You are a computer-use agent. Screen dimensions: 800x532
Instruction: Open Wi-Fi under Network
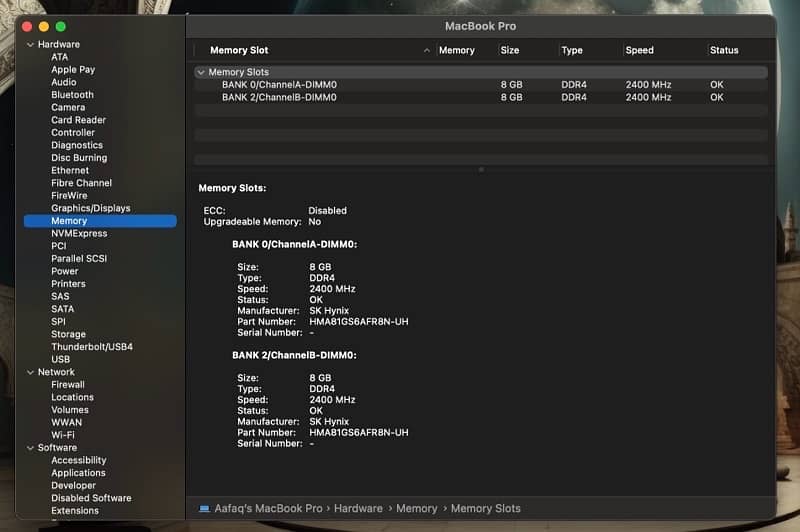(62, 435)
